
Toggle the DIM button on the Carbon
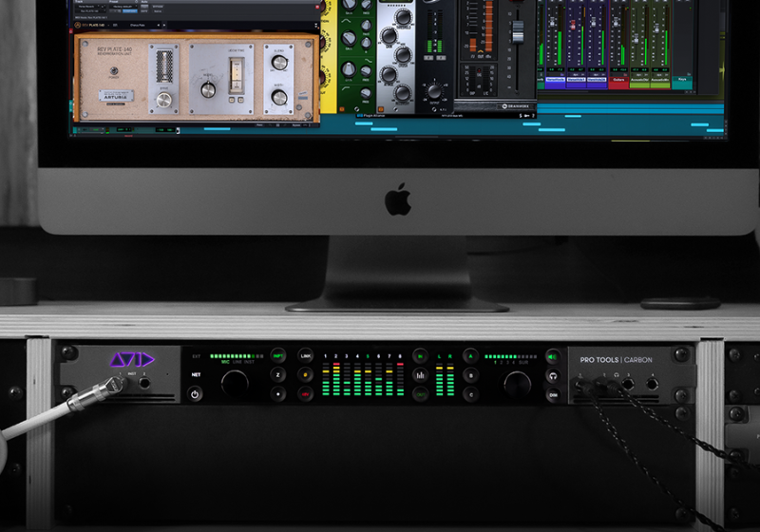pos(552,393)
